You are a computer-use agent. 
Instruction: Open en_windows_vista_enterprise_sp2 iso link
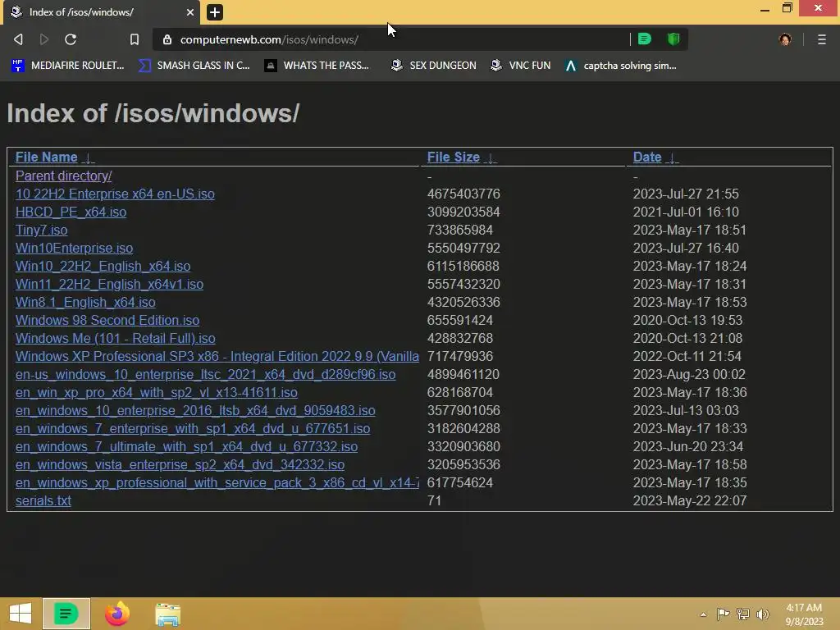pyautogui.click(x=180, y=464)
